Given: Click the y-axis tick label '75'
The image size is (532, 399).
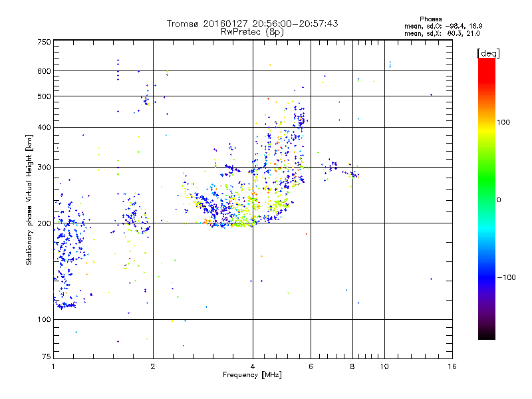Looking at the screenshot, I should pos(47,356).
